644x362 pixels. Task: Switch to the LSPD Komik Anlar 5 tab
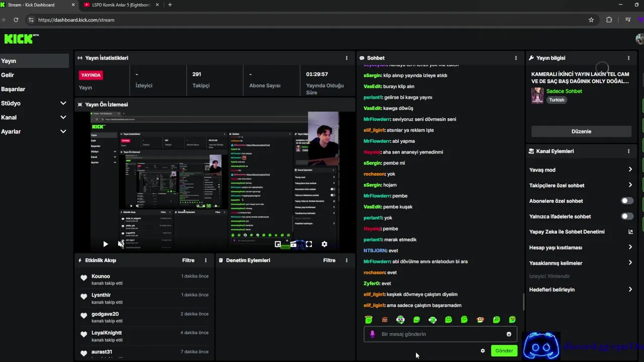[121, 5]
